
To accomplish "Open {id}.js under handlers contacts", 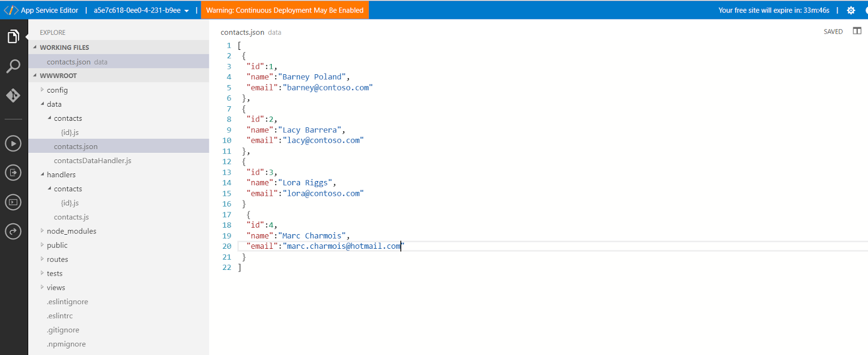I will [70, 203].
